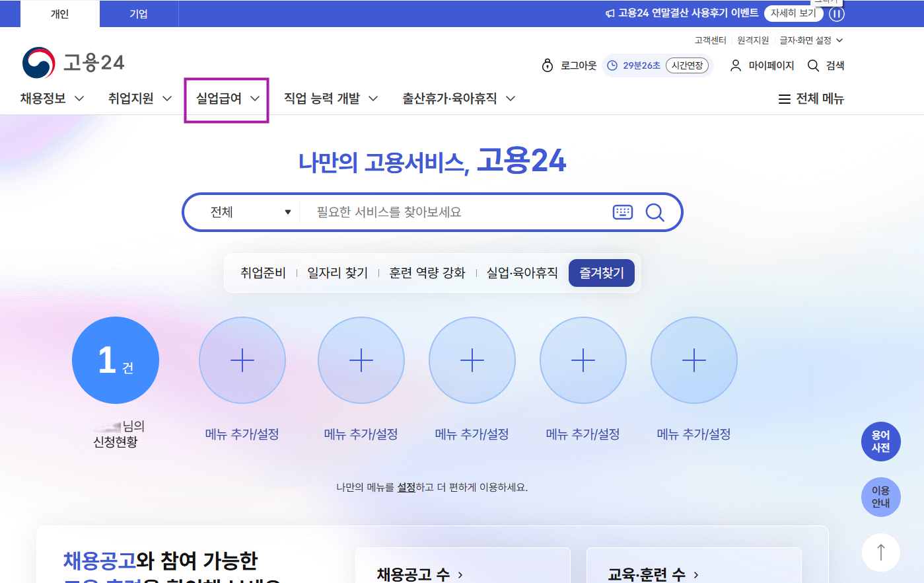Select the 취업준비 quick tab
924x583 pixels.
point(263,273)
